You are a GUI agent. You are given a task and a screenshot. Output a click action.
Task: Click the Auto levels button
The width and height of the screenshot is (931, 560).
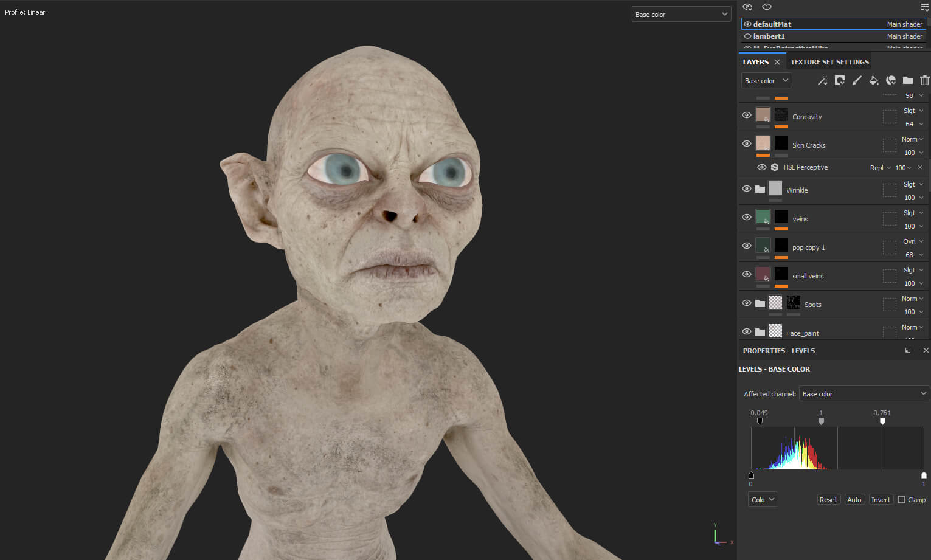[x=854, y=500]
